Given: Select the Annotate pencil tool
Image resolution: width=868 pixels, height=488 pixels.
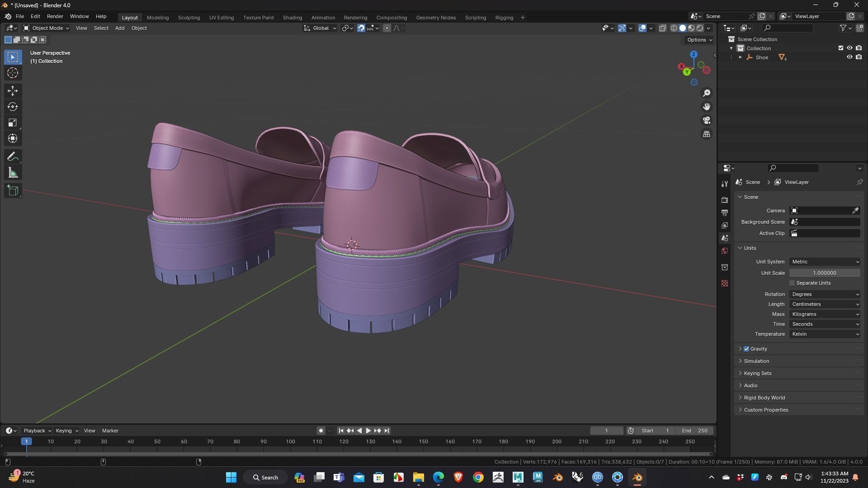Looking at the screenshot, I should [13, 157].
